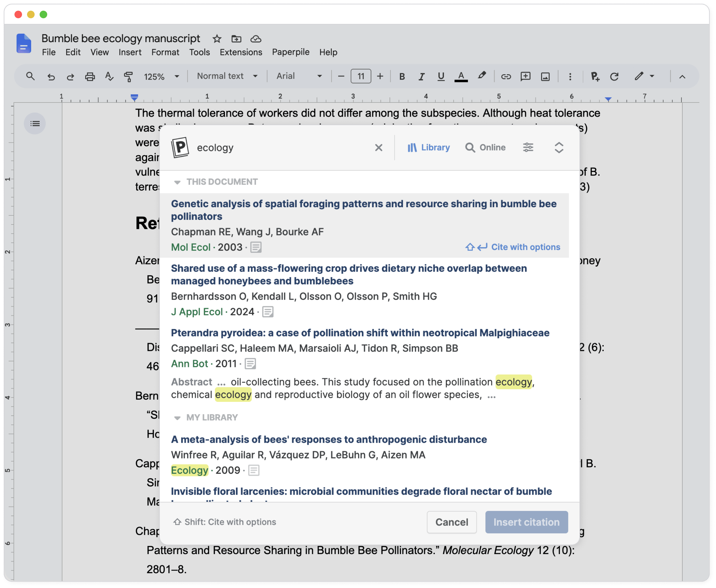Screen dimensions: 716x588
Task: Open the Extensions menu
Action: click(241, 52)
